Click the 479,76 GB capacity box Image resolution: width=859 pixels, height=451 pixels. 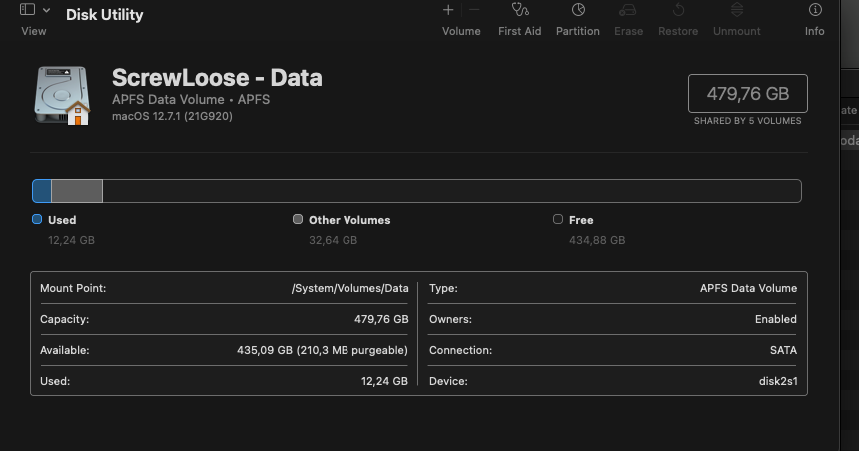pos(748,94)
